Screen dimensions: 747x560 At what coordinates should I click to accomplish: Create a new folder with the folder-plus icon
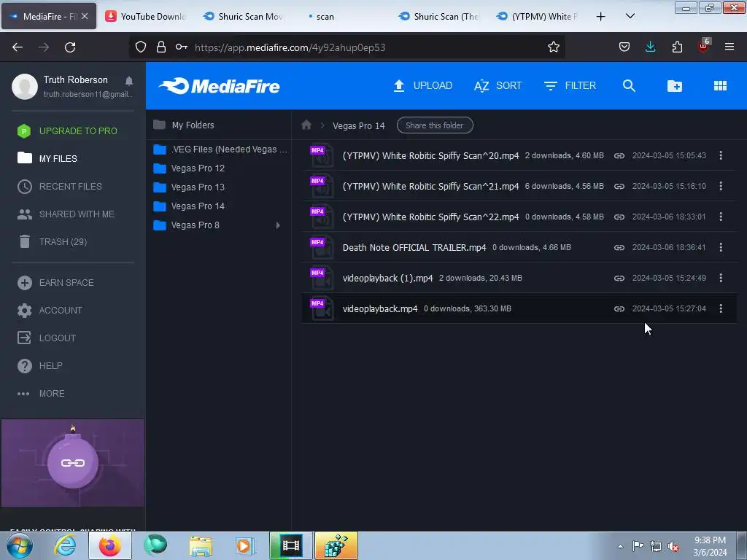tap(674, 86)
